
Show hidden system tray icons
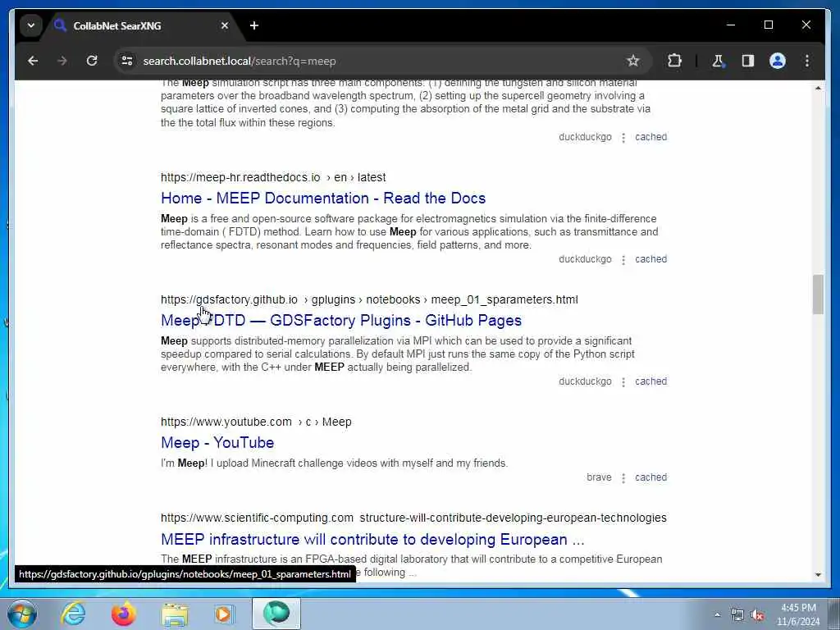click(717, 615)
